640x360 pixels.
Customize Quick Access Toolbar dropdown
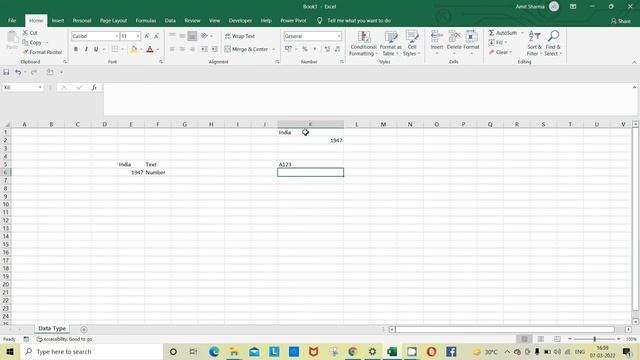tap(61, 72)
